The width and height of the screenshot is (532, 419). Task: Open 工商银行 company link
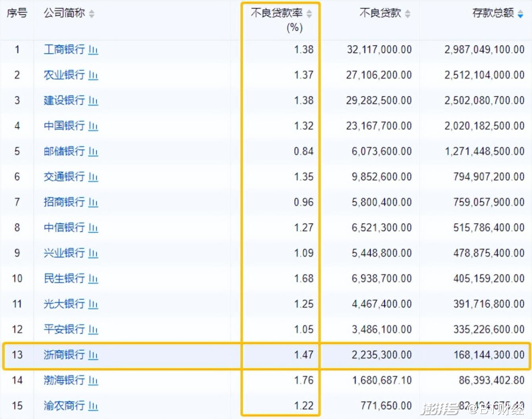(64, 50)
